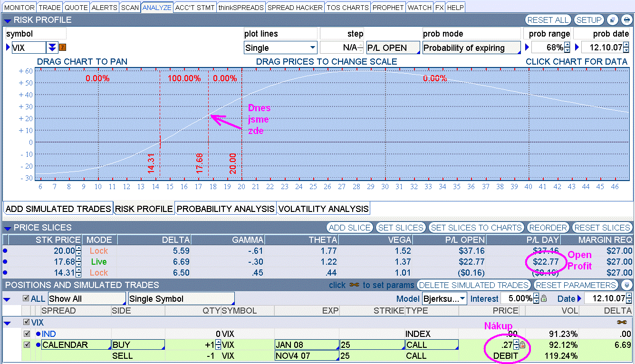Click the lock icon beside Interest rate
This screenshot has height=364, width=635.
[544, 298]
